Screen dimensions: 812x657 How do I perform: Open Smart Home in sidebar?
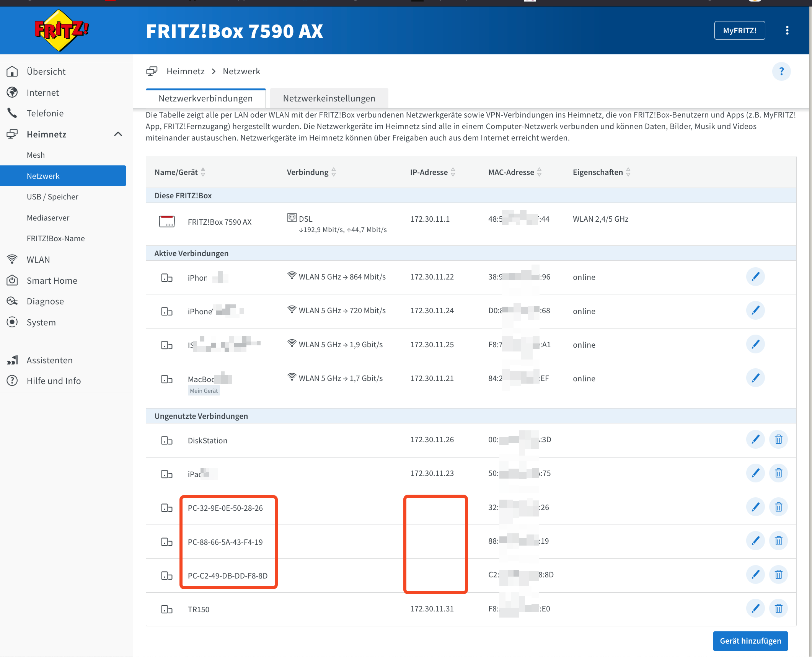coord(52,281)
